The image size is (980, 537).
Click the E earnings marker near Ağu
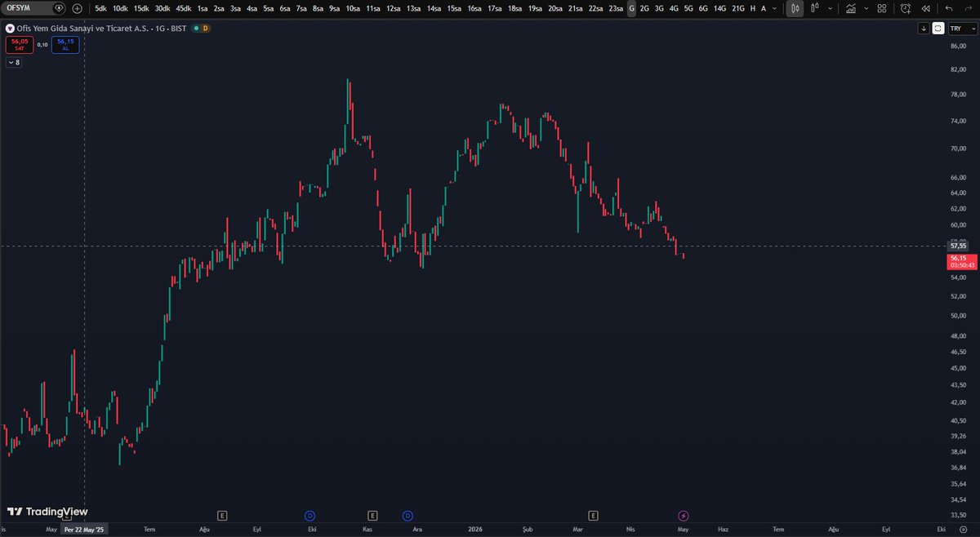[221, 515]
